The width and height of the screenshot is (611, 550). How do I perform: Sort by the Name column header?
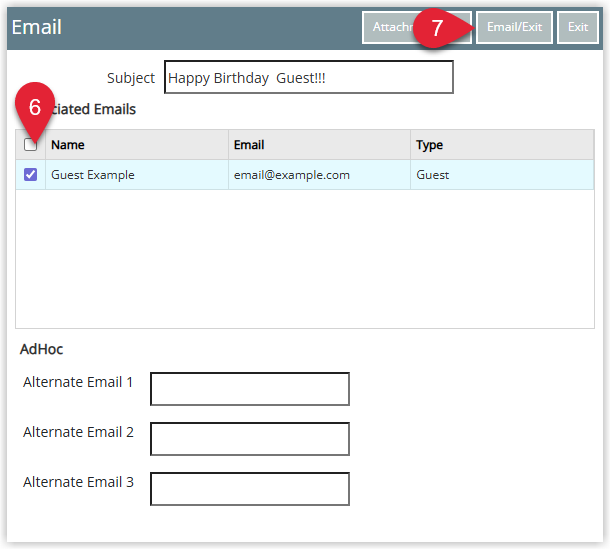tap(137, 145)
